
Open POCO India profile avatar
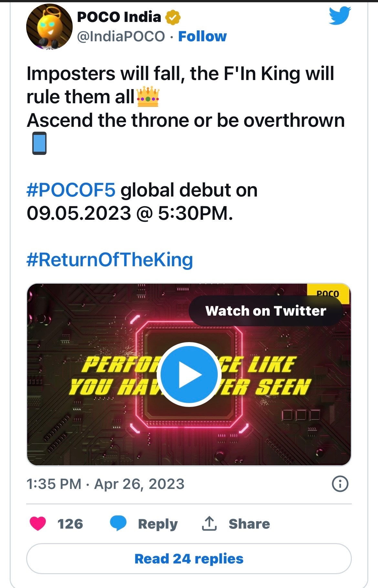(x=49, y=26)
